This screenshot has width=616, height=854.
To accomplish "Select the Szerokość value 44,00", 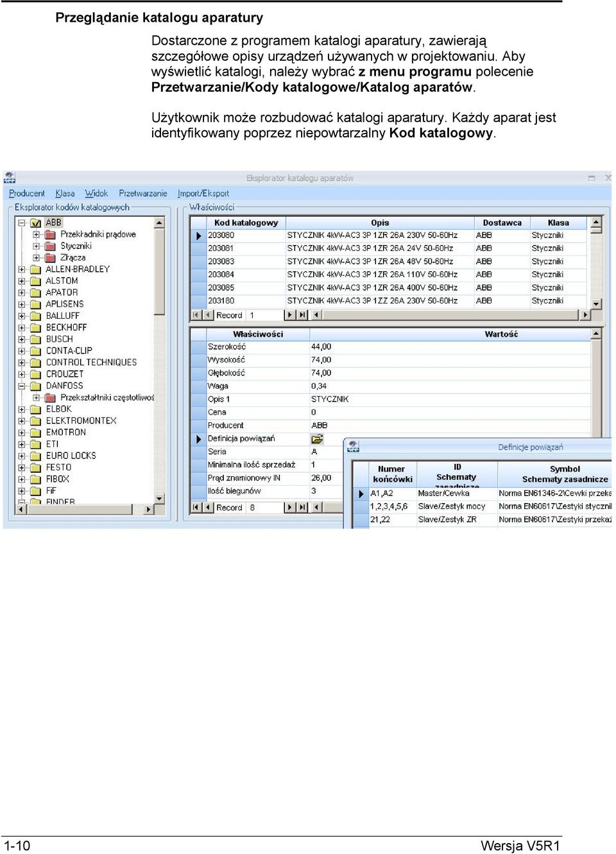I will [x=450, y=347].
